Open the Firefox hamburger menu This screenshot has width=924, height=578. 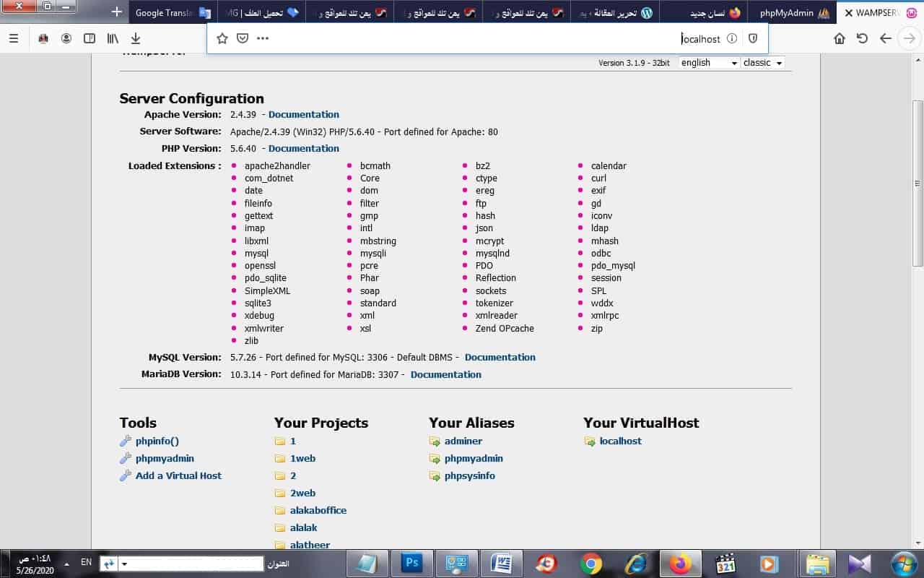(14, 39)
